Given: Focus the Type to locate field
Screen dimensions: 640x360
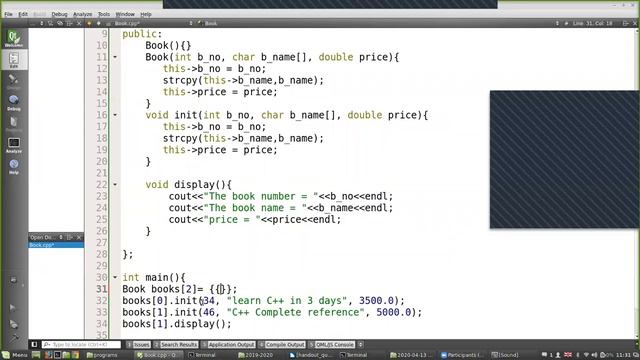Looking at the screenshot, I should click(81, 344).
